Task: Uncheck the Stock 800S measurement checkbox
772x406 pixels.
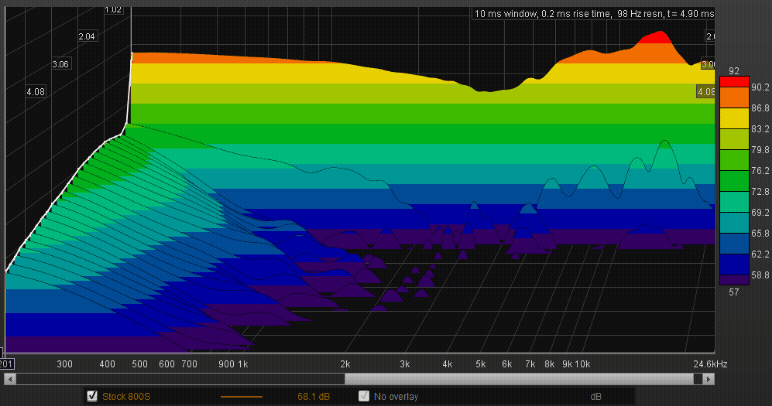Action: click(x=92, y=396)
